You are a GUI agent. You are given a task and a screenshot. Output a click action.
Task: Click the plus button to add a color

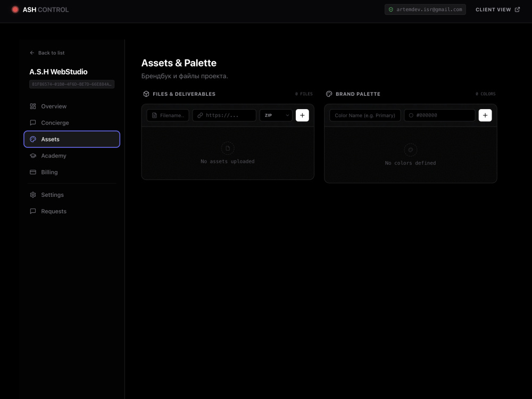pyautogui.click(x=485, y=115)
